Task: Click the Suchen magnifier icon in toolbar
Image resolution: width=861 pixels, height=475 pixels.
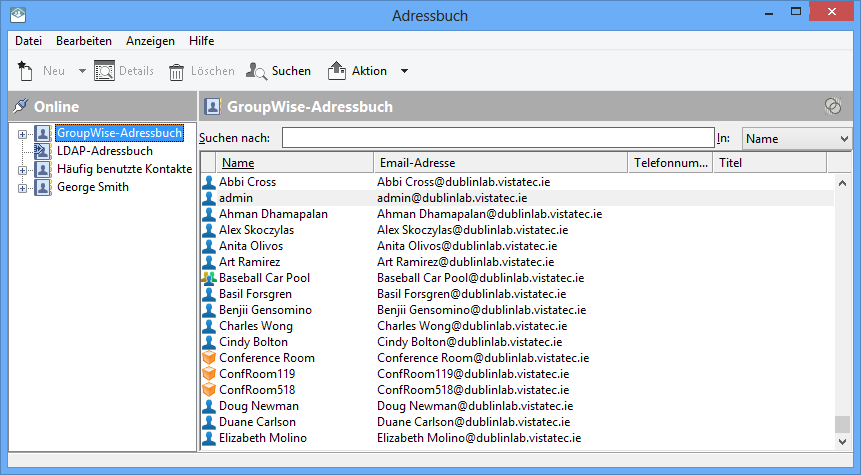Action: [256, 71]
